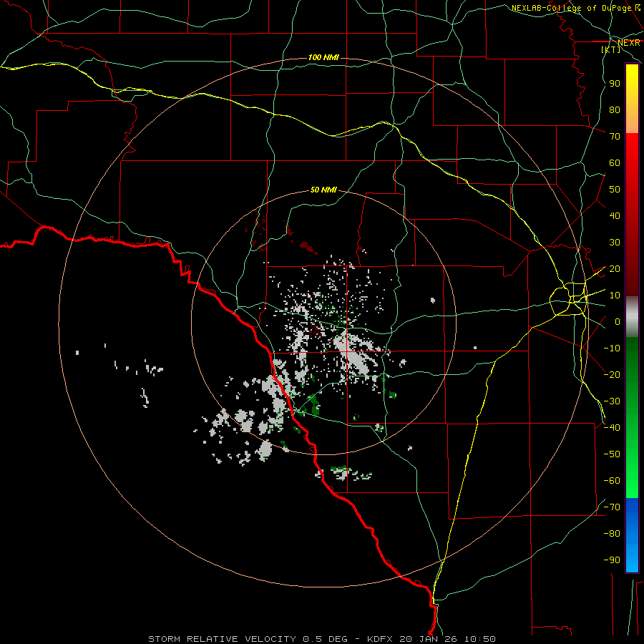The width and height of the screenshot is (644, 644).
Task: Click the 50 value on velocity scale
Action: [x=615, y=190]
